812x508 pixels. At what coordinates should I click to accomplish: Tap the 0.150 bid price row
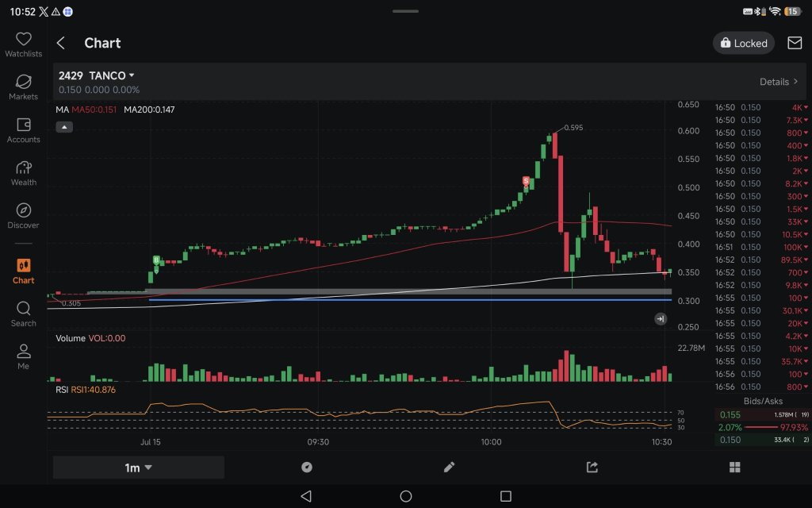(764, 440)
